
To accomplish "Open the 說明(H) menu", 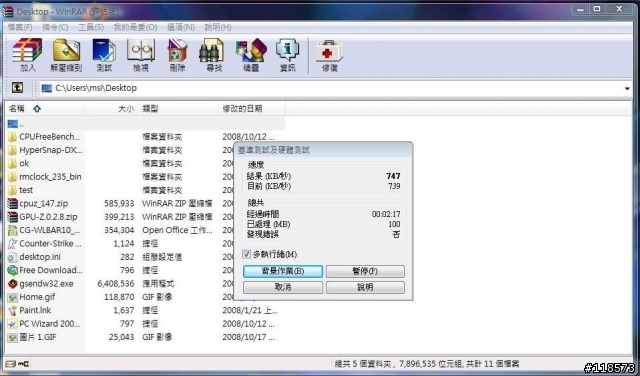I will tap(218, 27).
